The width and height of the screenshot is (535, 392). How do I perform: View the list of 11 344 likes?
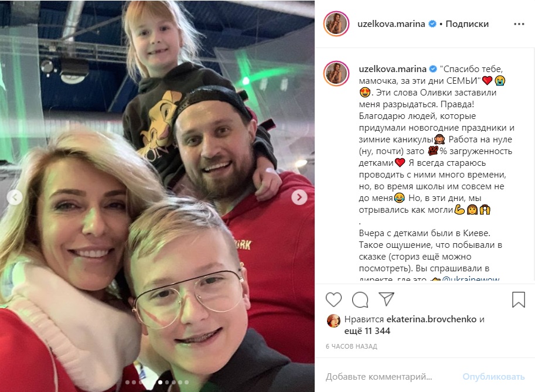coord(367,331)
